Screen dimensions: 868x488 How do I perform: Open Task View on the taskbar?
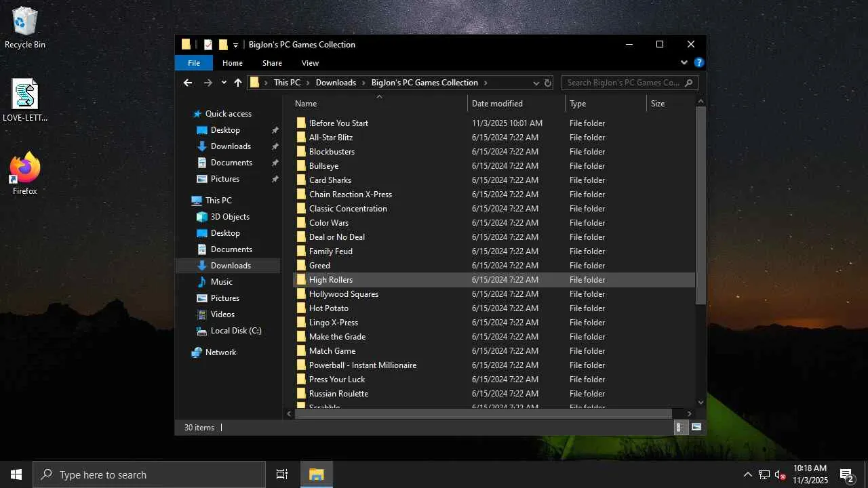click(282, 474)
